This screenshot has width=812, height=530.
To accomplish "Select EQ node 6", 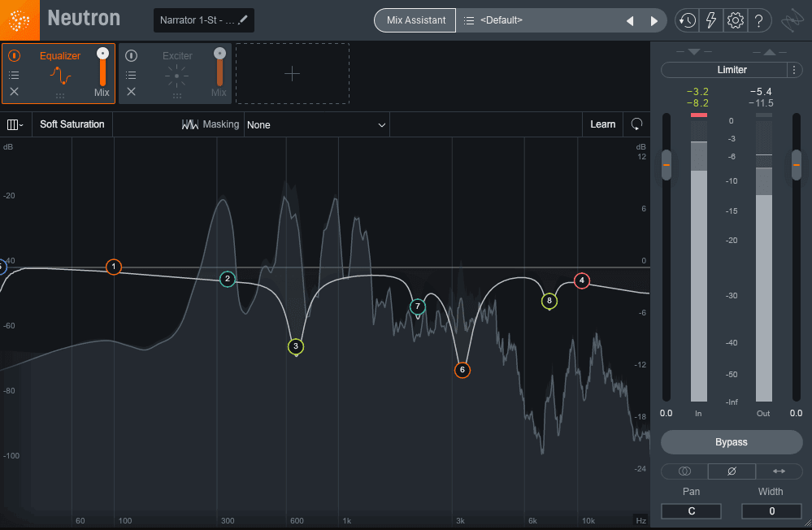I will (x=462, y=370).
